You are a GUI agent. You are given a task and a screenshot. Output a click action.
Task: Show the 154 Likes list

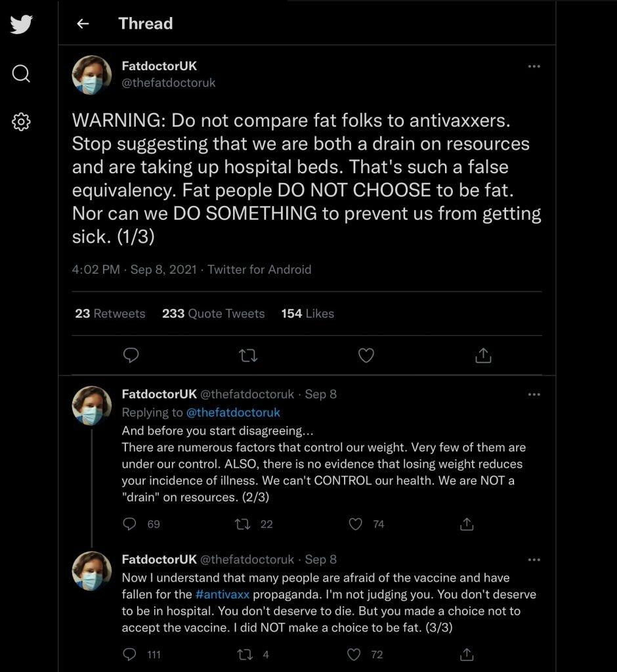(307, 314)
